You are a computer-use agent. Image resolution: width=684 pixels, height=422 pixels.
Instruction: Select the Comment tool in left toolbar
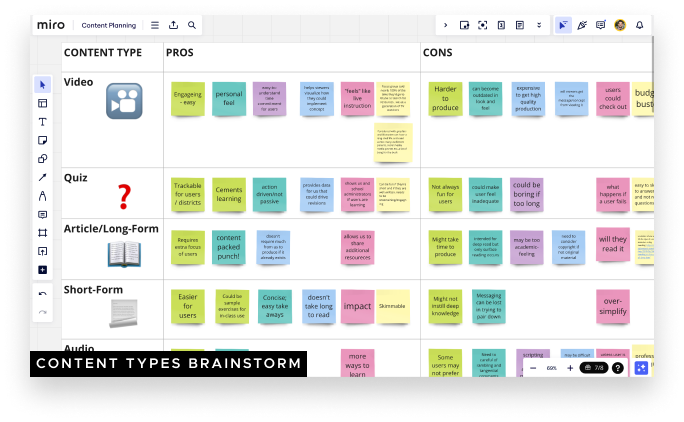[42, 214]
